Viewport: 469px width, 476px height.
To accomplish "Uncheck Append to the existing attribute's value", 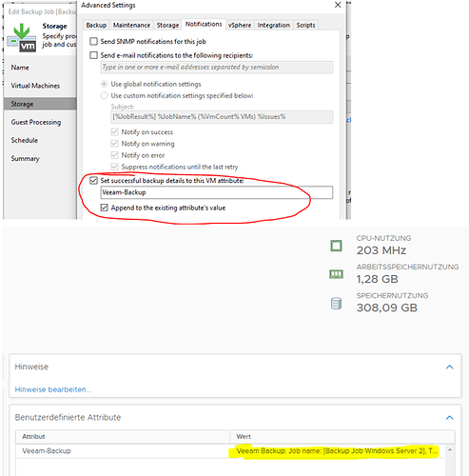I will [x=104, y=208].
